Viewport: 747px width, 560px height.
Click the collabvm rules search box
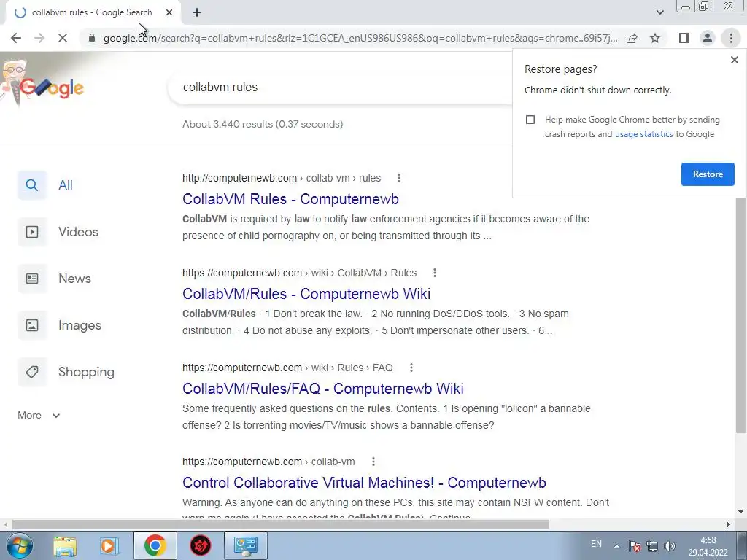pos(341,87)
